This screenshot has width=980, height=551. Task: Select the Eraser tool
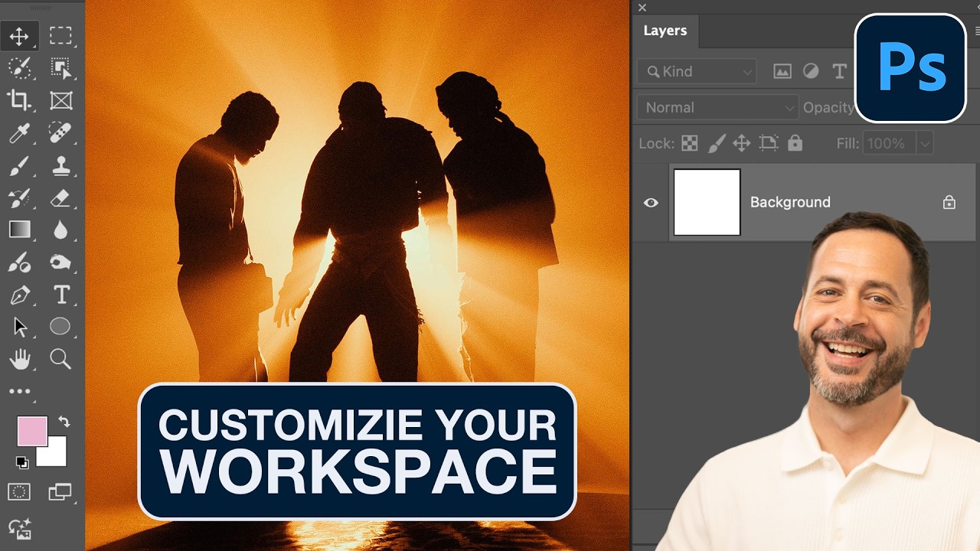pyautogui.click(x=61, y=197)
